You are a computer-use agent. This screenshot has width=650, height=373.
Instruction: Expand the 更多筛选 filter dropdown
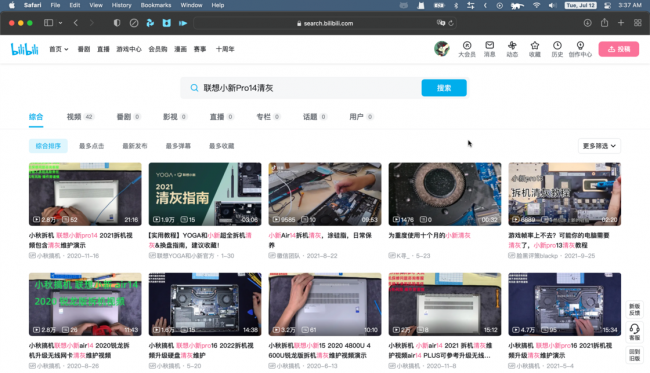[x=599, y=146]
